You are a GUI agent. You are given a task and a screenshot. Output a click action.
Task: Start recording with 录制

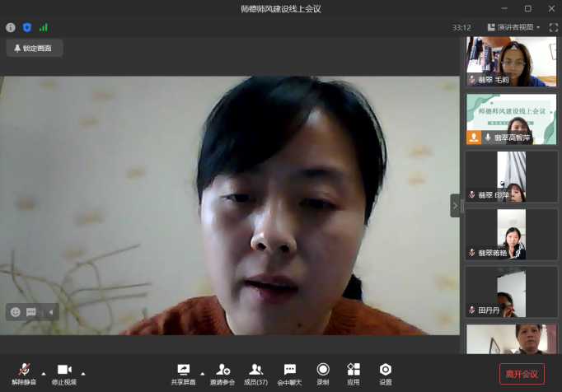[x=323, y=374]
